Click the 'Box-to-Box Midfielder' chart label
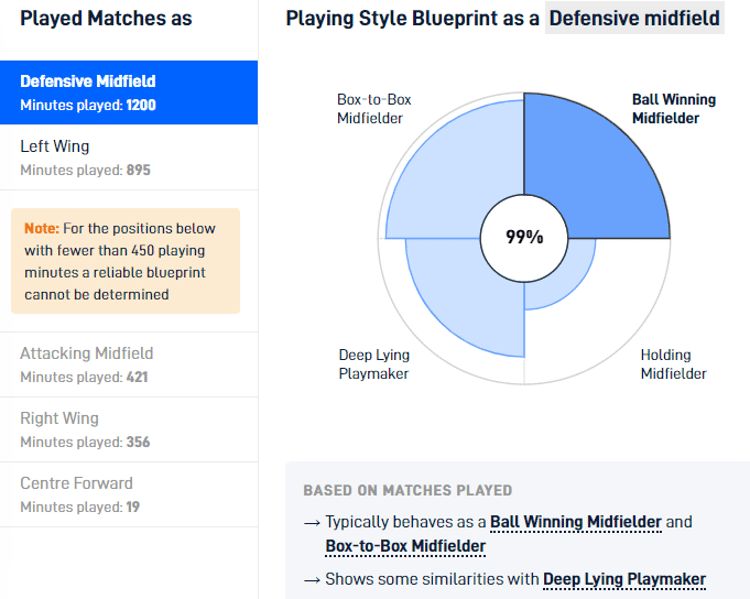Image resolution: width=750 pixels, height=599 pixels. (x=373, y=109)
